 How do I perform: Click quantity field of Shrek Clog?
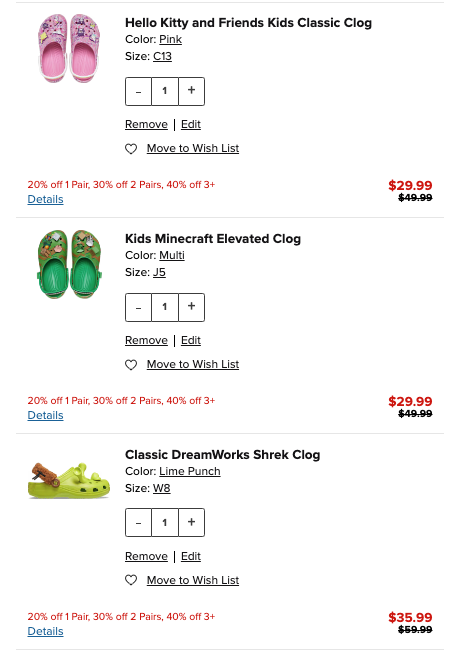pyautogui.click(x=165, y=522)
